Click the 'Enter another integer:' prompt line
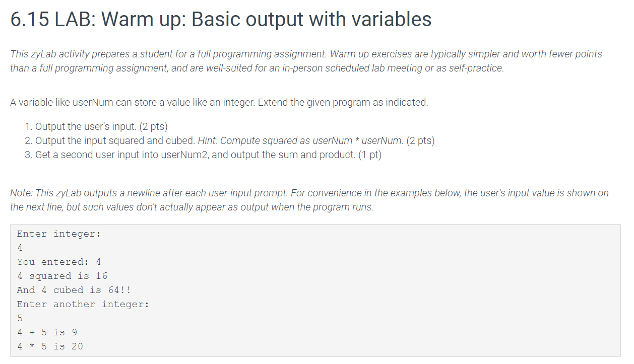Screen dimensions: 634x364 (x=83, y=304)
